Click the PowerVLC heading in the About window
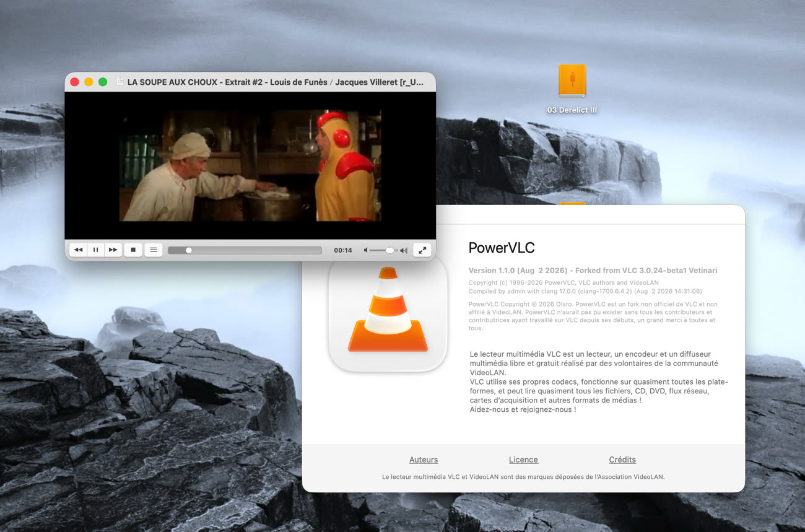This screenshot has height=532, width=805. [x=502, y=248]
